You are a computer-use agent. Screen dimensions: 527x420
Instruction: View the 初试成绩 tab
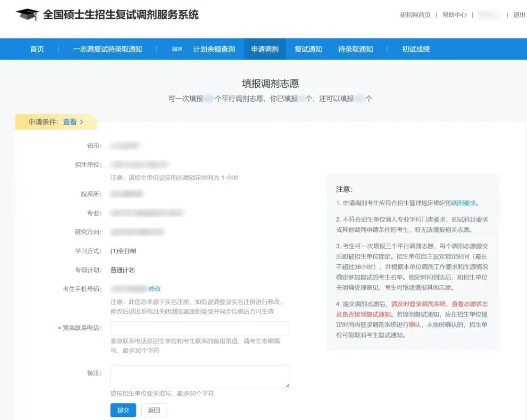point(416,49)
